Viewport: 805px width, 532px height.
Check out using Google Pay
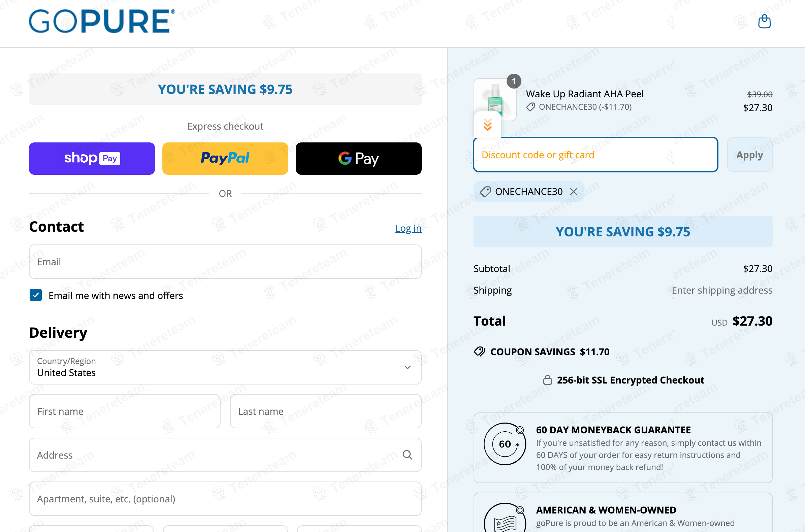coord(358,159)
